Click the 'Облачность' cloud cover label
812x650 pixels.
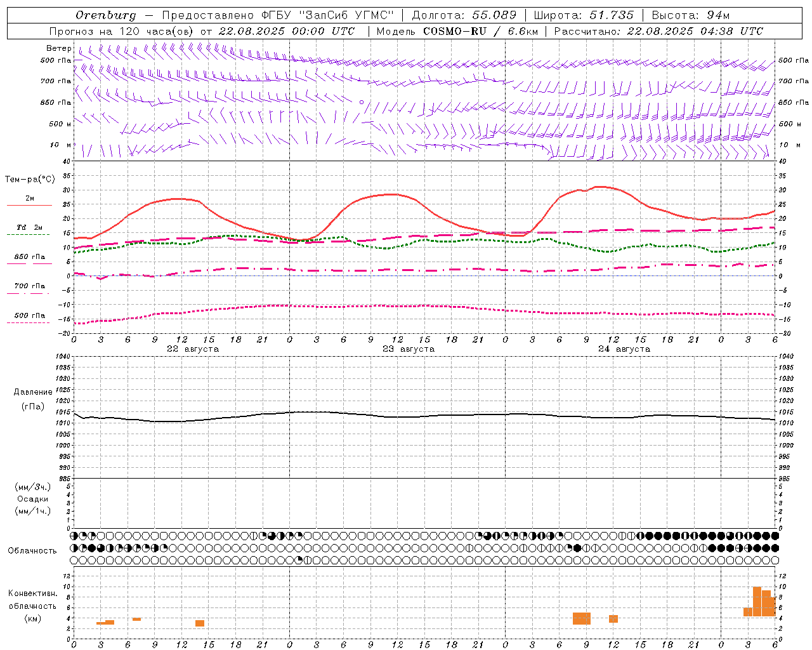coord(32,551)
